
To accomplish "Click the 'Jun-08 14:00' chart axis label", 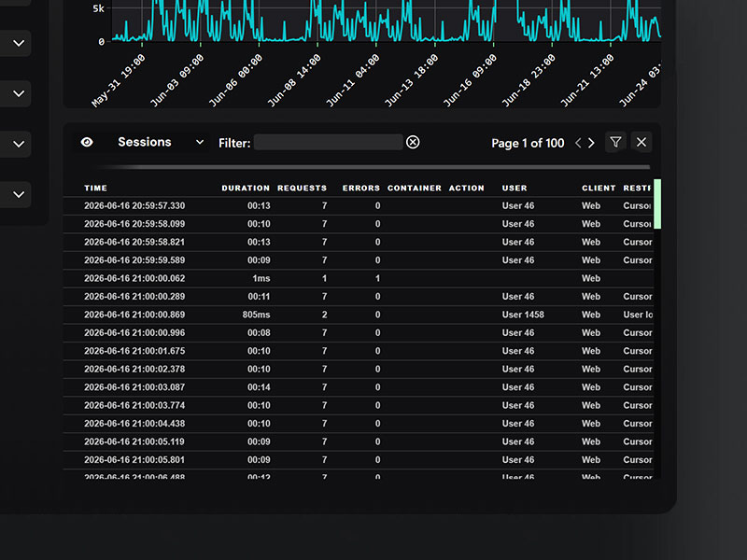I will click(294, 80).
